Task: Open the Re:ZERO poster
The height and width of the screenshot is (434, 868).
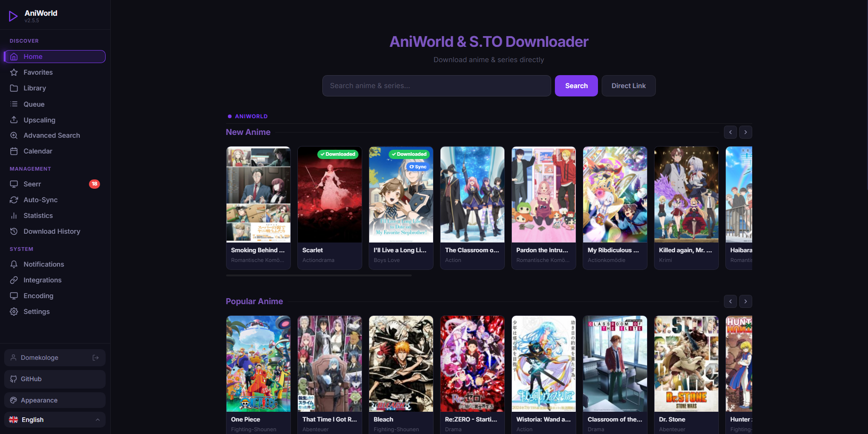Action: coord(472,364)
